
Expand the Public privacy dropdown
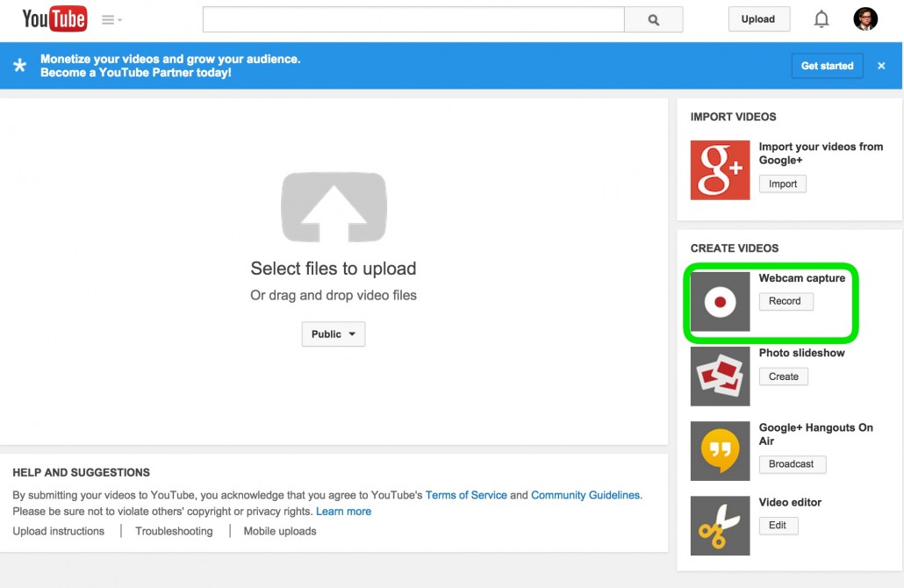[334, 334]
